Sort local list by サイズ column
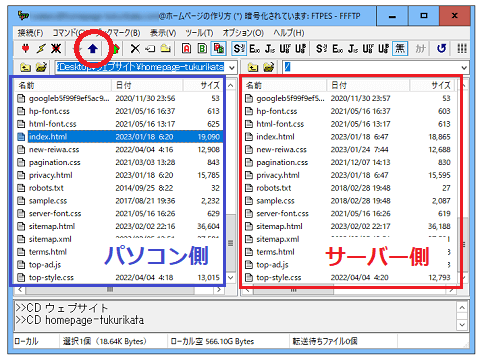480x360 pixels. click(x=203, y=86)
